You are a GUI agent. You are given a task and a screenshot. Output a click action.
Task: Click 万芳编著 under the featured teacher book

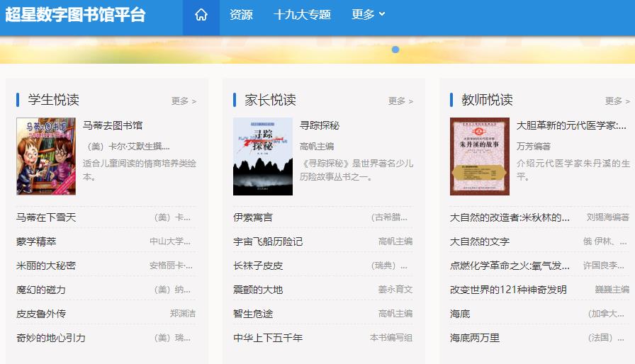(534, 146)
